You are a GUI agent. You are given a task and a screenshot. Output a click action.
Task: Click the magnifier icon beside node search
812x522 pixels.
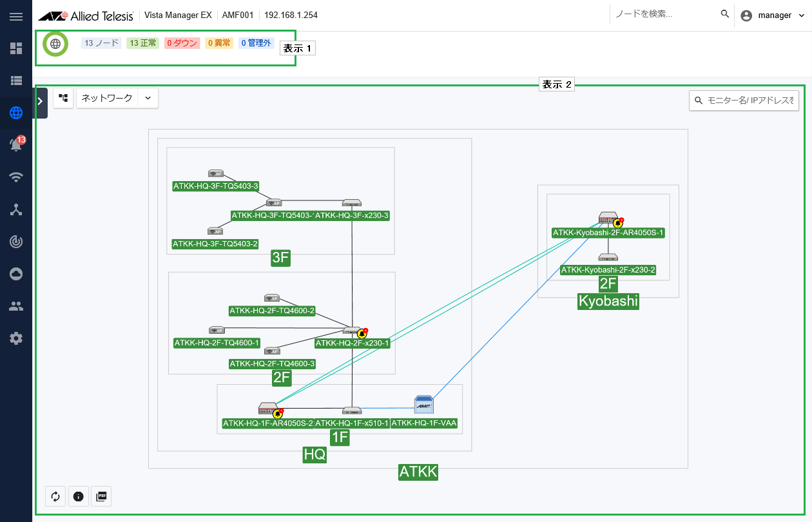coord(725,14)
